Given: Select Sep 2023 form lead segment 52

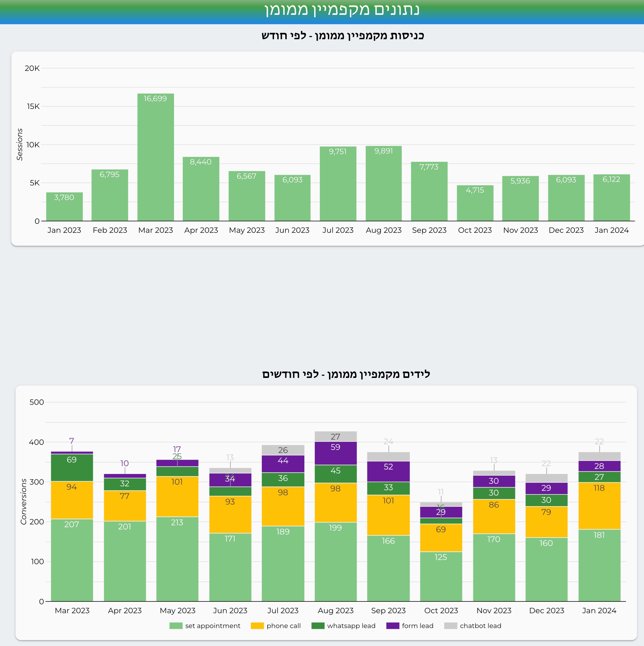Looking at the screenshot, I should (x=388, y=471).
